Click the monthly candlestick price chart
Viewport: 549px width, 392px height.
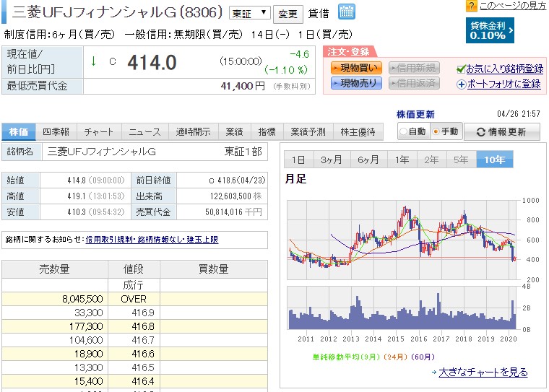click(402, 240)
